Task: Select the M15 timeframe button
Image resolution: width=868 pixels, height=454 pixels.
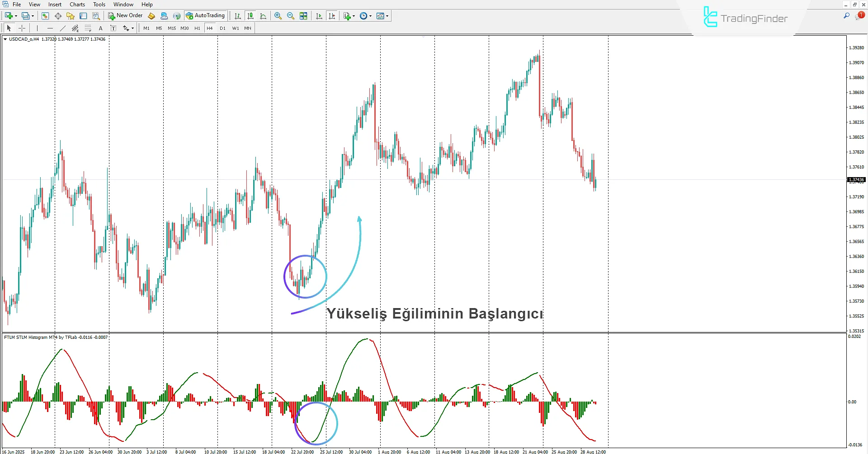Action: pyautogui.click(x=172, y=28)
